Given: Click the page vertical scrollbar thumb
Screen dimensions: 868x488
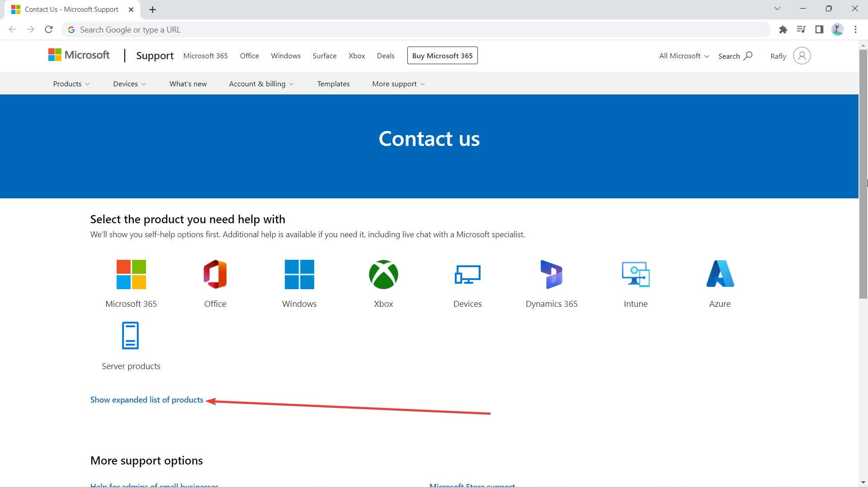Looking at the screenshot, I should (863, 174).
